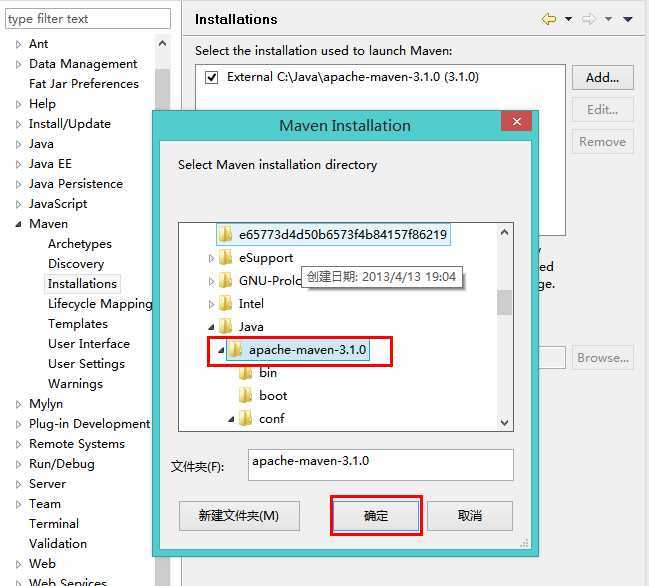This screenshot has height=586, width=649.
Task: Select Fat Jar Preferences
Action: coord(84,84)
